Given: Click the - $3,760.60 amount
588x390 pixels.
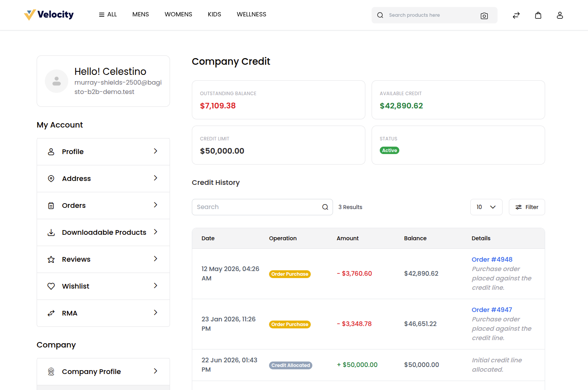Looking at the screenshot, I should [354, 274].
